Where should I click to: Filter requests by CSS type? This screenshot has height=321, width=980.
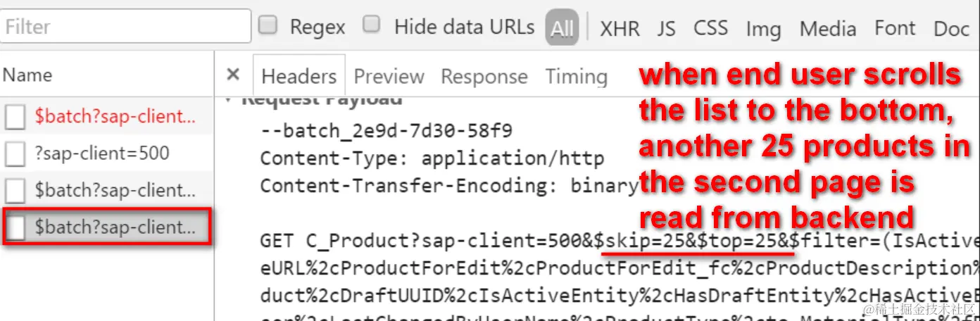point(710,28)
